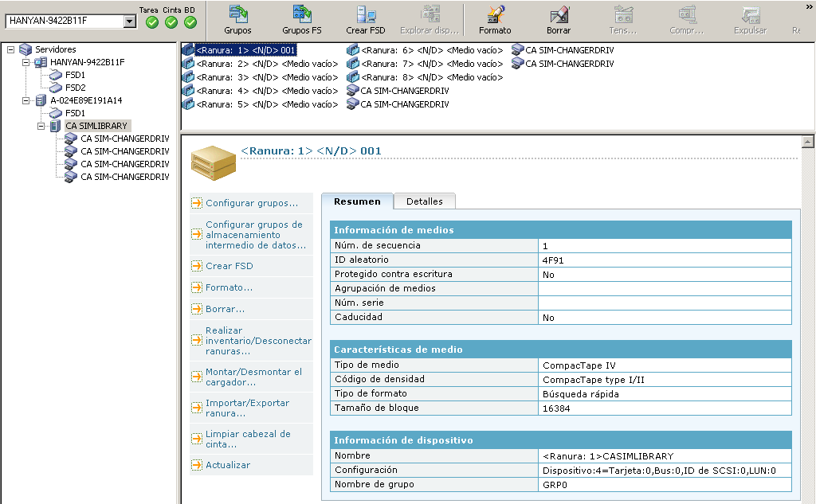Open the HANYAN-9422B11F server dropdown
Viewport: 816px width, 504px height.
pos(131,22)
